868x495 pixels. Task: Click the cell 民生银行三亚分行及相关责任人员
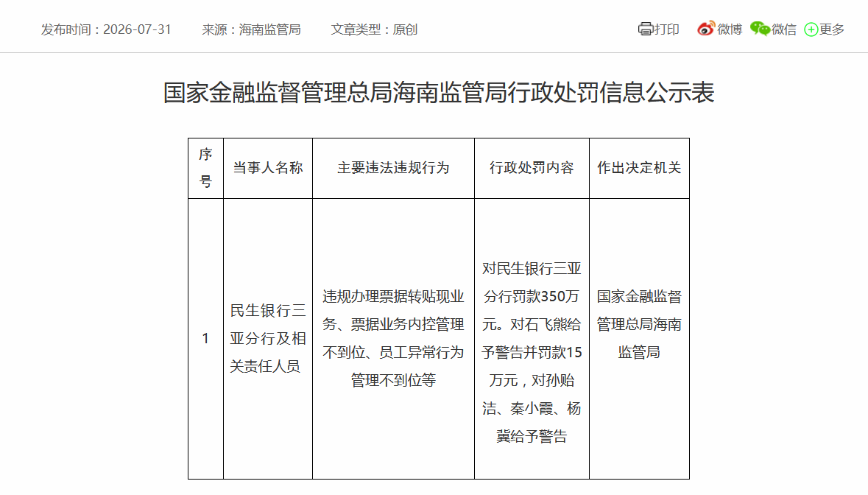point(268,338)
